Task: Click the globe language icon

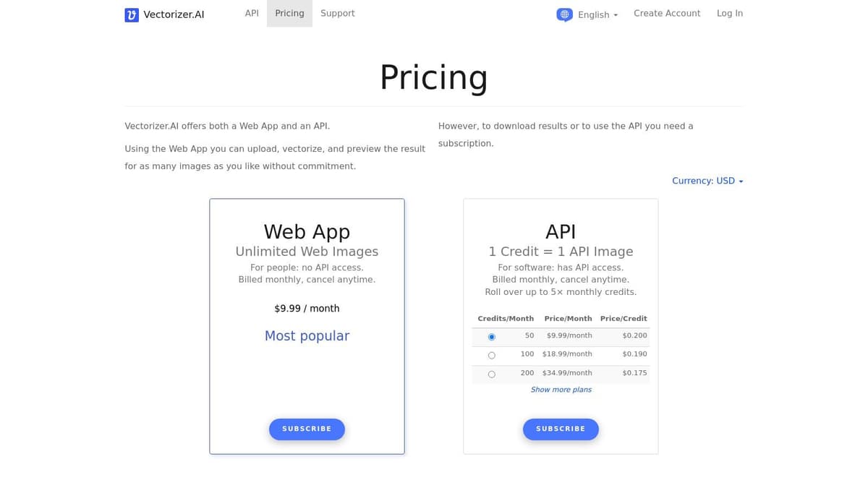Action: (x=565, y=14)
